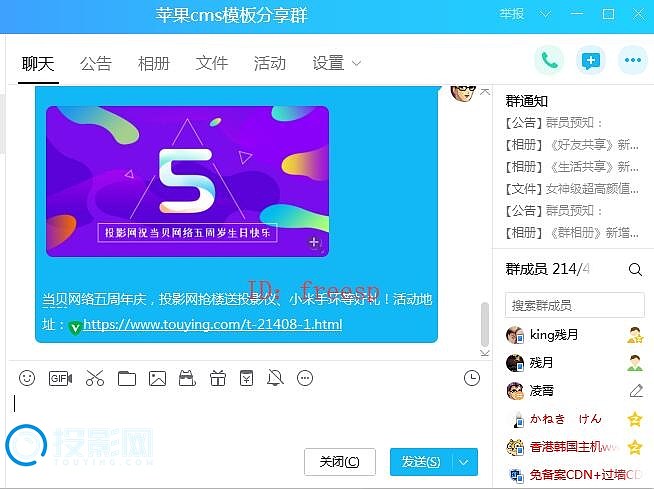Open more toolbar functions circle icon
Screen dimensions: 654x489
tap(305, 378)
